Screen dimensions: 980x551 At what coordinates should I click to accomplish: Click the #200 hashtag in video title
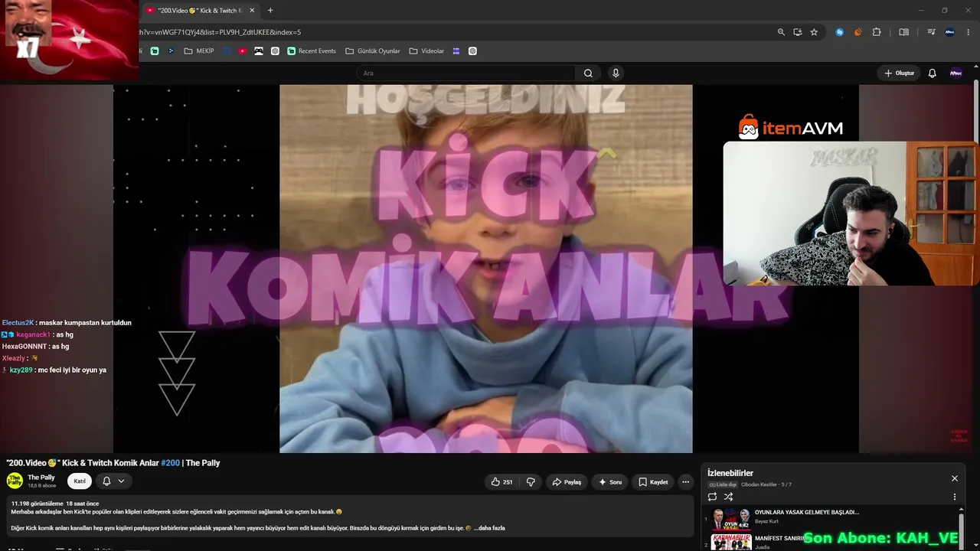point(171,463)
